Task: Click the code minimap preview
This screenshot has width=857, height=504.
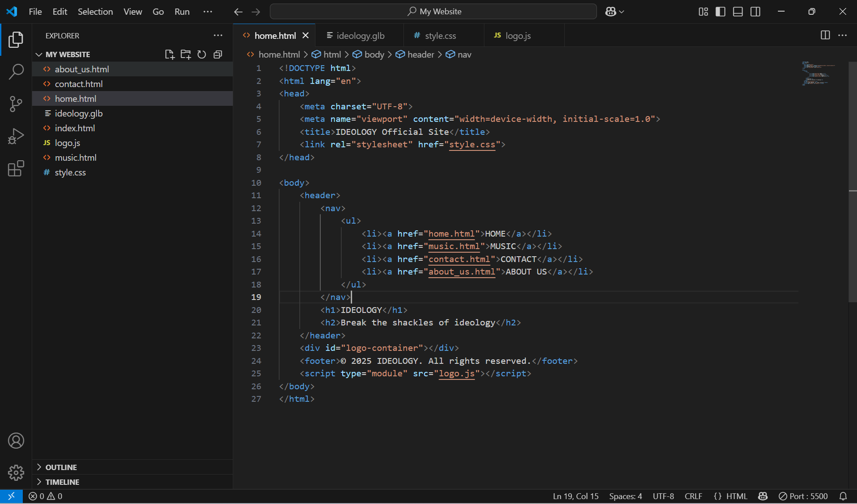Action: 819,74
